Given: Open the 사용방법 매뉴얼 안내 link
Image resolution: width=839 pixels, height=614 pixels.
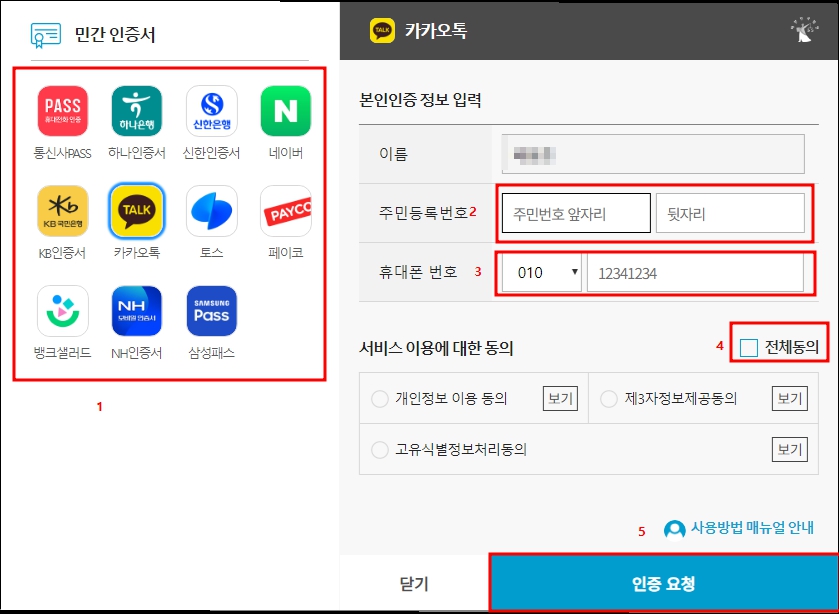Looking at the screenshot, I should point(752,528).
